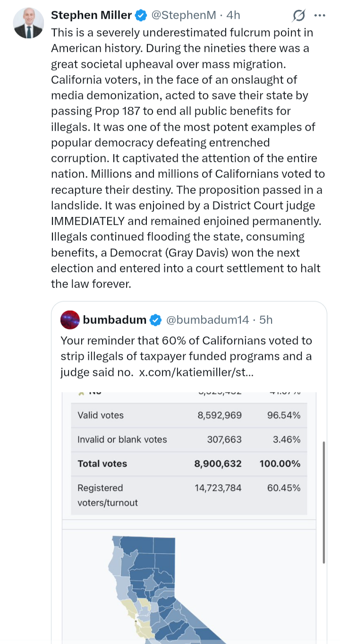Tap the Grok slashed-circle icon

(x=298, y=16)
